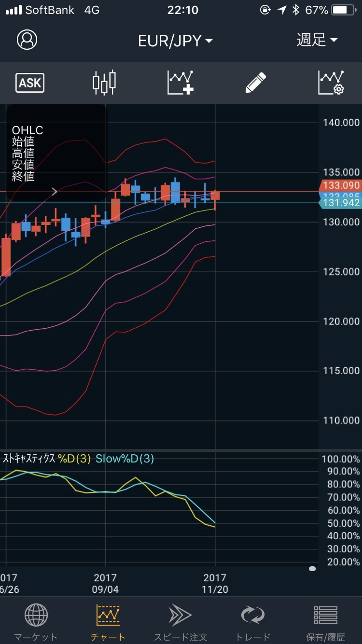Tap the location arrow status icon
This screenshot has width=362, height=644.
282,10
